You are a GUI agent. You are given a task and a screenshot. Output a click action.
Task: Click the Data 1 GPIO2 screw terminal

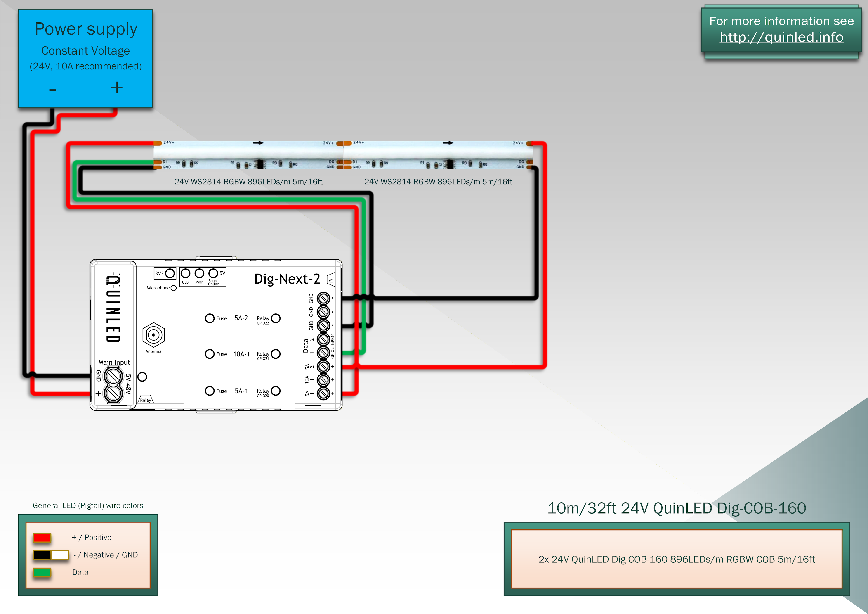[323, 353]
